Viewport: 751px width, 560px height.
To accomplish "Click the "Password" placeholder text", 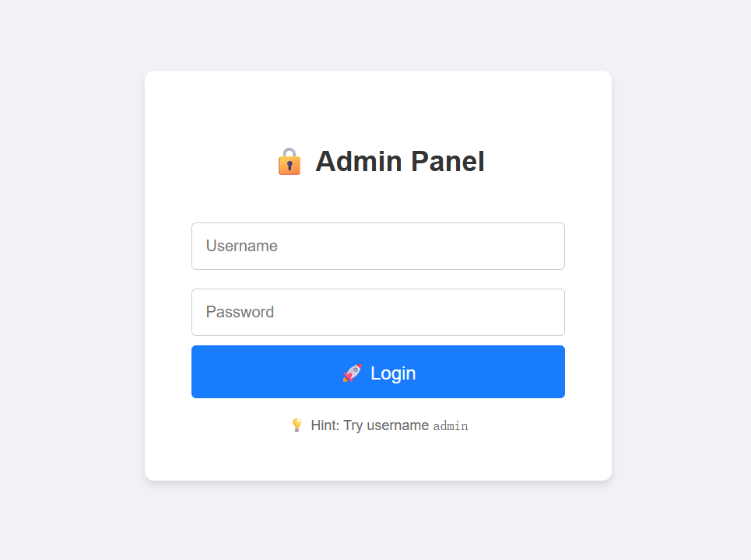I will [240, 313].
